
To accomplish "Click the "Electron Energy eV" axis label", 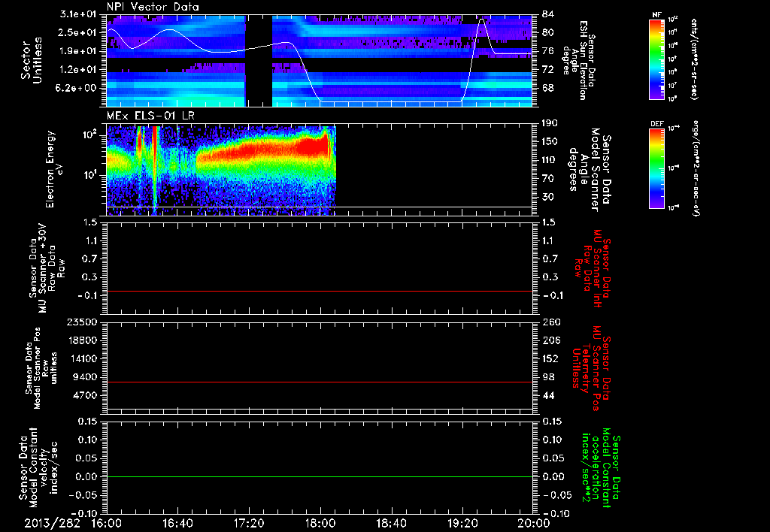I will [54, 169].
